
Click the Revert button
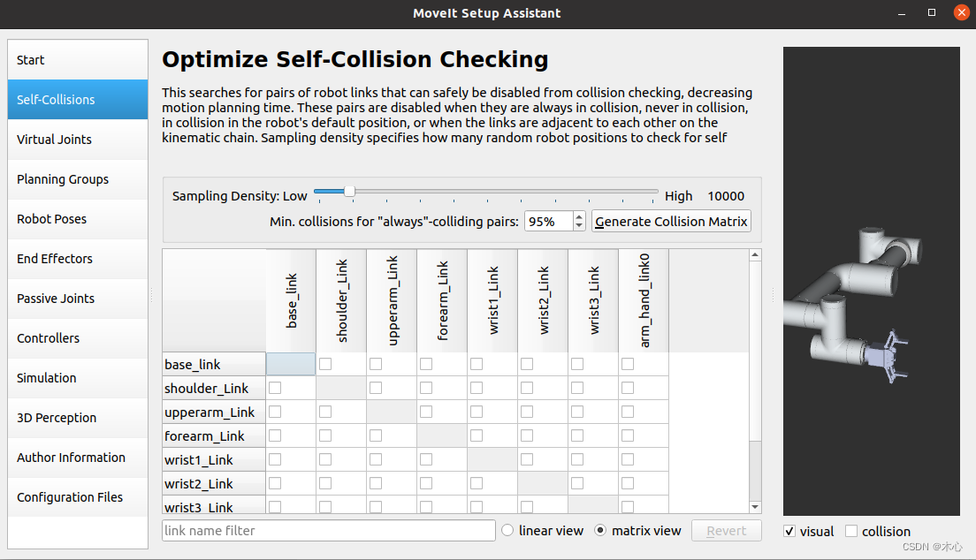(x=726, y=531)
